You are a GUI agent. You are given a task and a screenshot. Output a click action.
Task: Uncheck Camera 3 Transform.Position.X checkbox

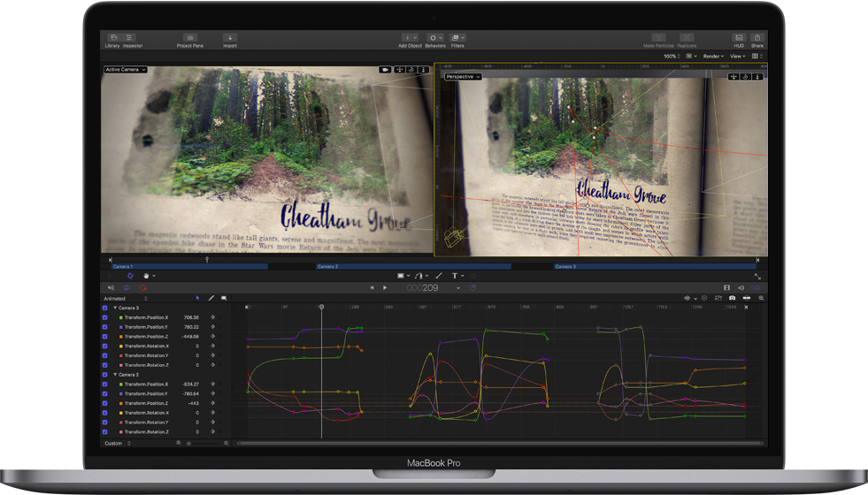tap(105, 317)
